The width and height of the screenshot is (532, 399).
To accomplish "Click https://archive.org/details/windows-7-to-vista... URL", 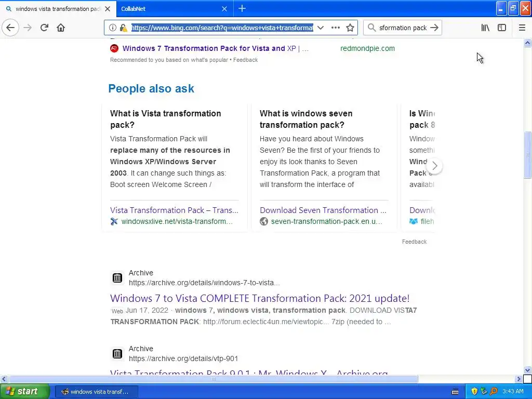I will [204, 283].
